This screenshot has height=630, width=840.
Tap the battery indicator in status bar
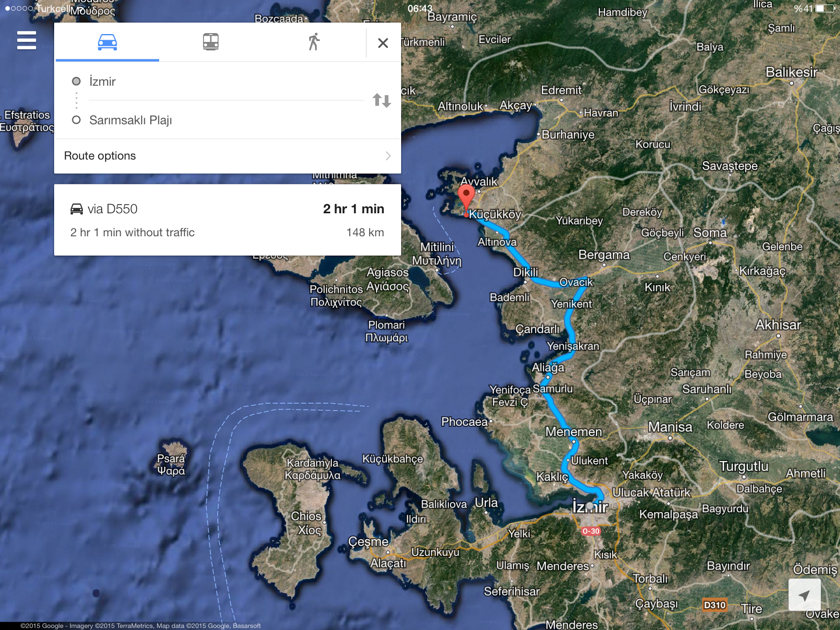(825, 8)
